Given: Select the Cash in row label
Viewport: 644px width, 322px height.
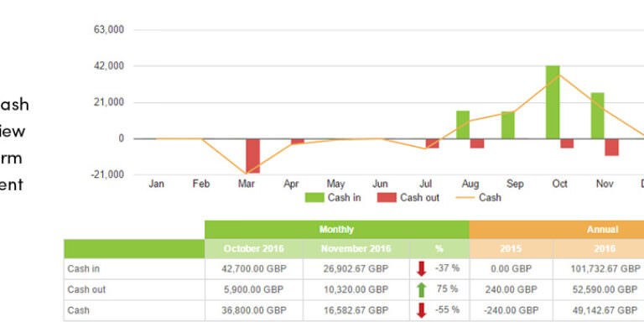Looking at the screenshot, I should [x=84, y=269].
